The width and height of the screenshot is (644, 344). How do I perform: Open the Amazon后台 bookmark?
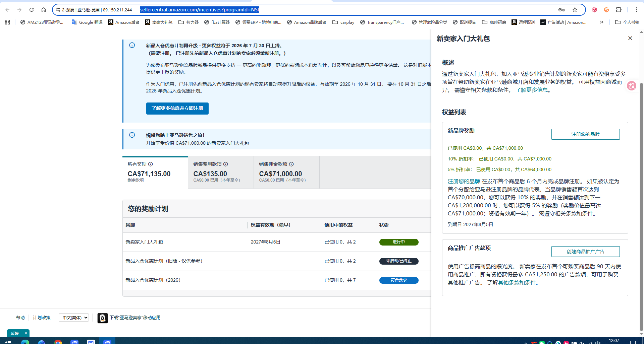[124, 22]
